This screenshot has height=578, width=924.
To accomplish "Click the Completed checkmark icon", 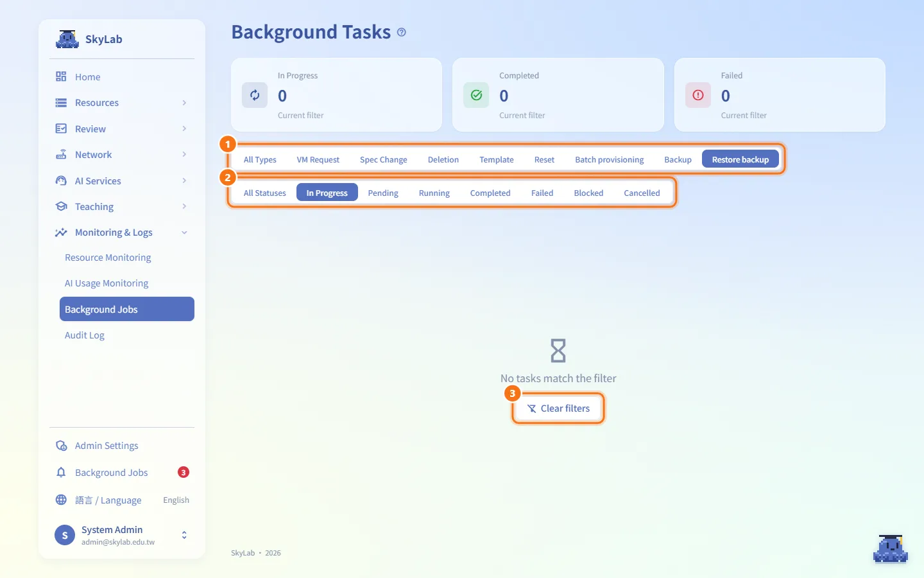I will pyautogui.click(x=476, y=95).
